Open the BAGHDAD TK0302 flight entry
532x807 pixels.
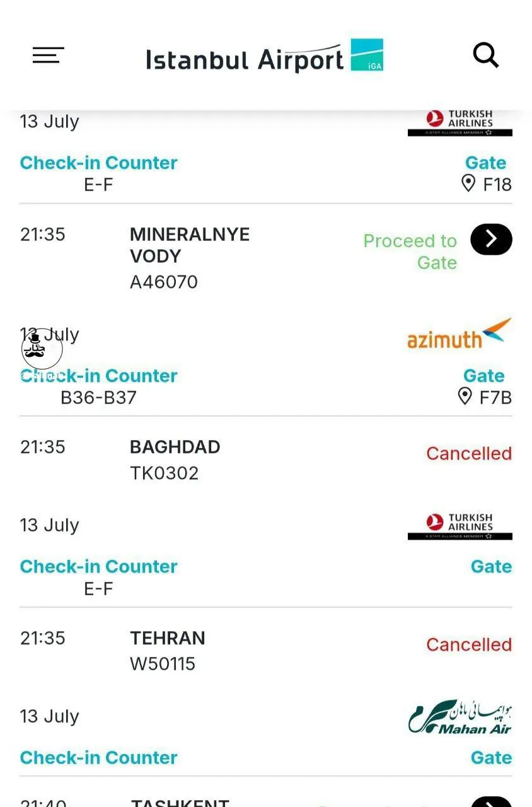(x=175, y=460)
